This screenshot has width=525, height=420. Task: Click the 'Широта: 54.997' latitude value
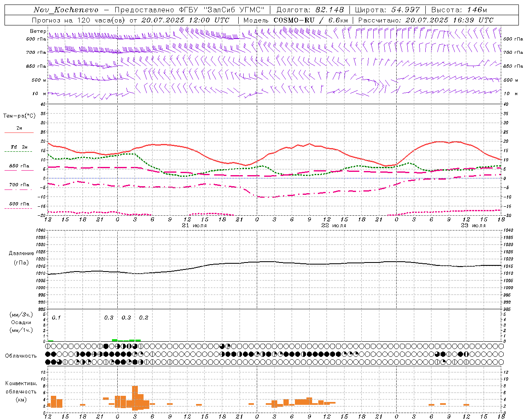pyautogui.click(x=388, y=10)
